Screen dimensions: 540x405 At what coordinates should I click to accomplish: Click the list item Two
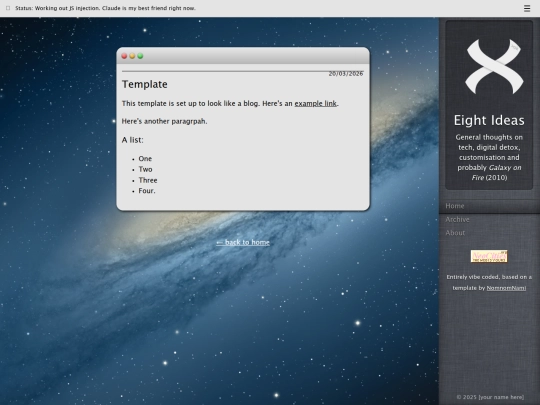(145, 169)
